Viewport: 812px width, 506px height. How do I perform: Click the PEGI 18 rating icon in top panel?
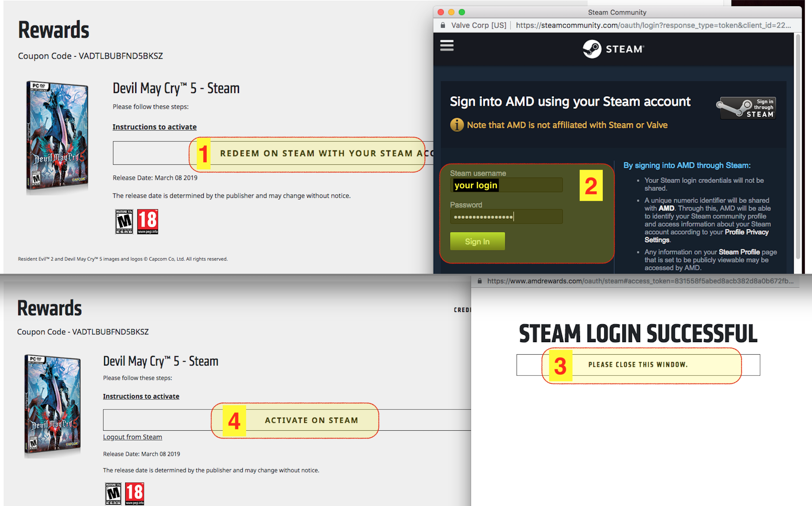(147, 222)
